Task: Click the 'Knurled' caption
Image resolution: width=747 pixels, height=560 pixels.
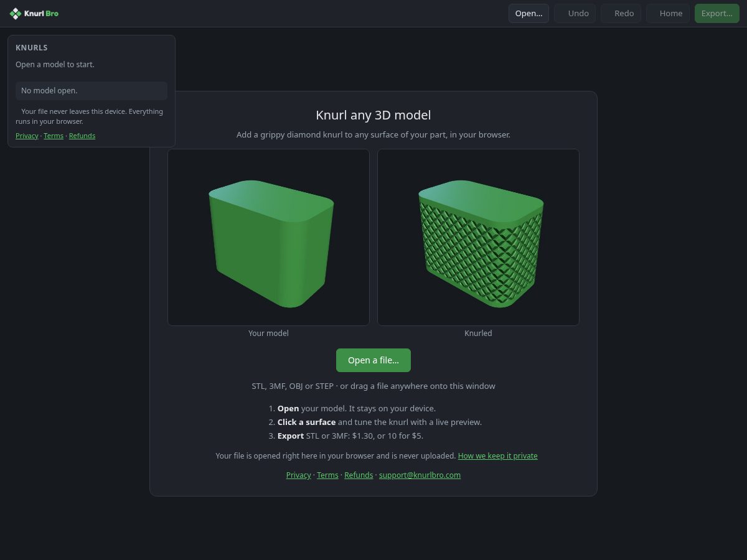Action: 478,334
